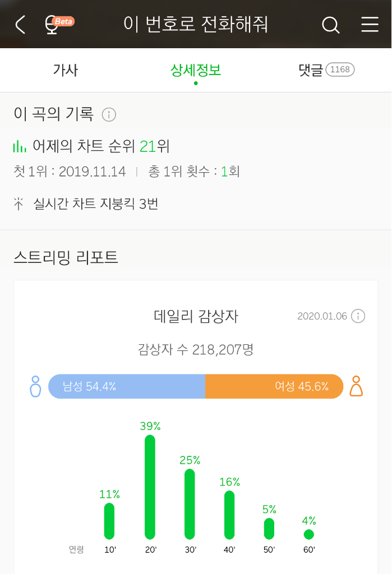Screen dimensions: 392x574
Task: Tap the back arrow icon
Action: pyautogui.click(x=21, y=25)
